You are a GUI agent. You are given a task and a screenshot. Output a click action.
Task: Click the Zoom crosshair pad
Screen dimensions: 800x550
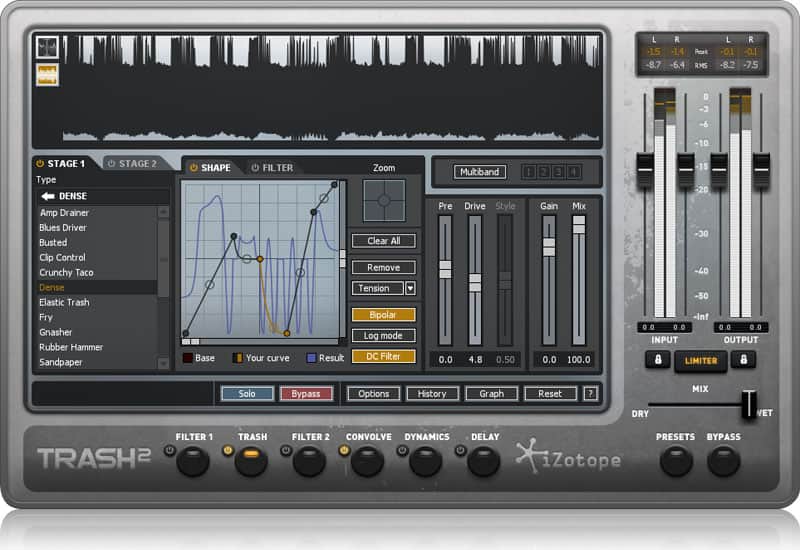(384, 201)
